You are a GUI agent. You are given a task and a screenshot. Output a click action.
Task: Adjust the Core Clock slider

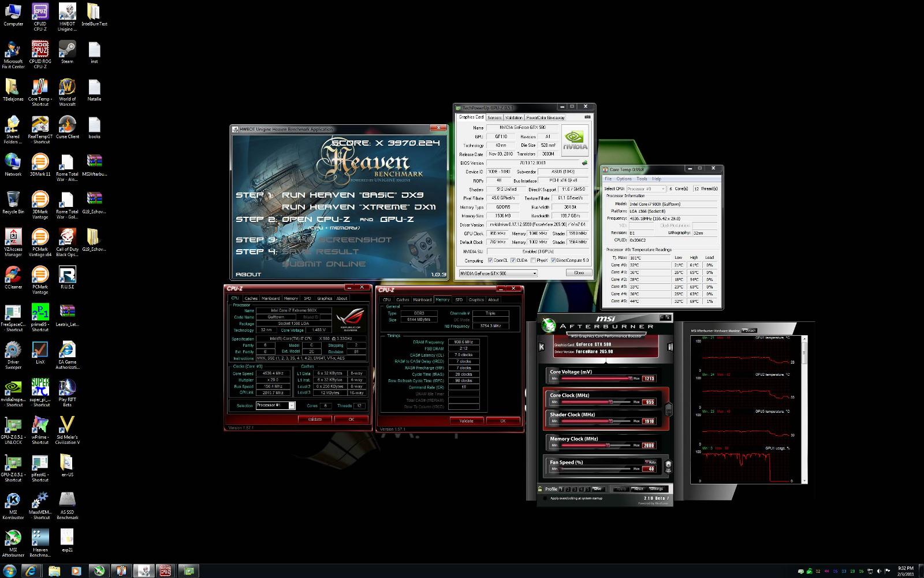(x=595, y=402)
